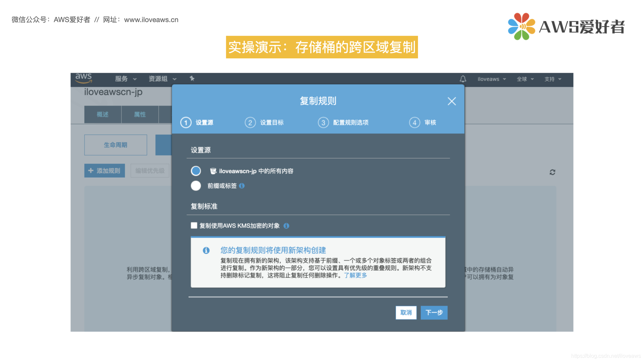Click step 2 circle 设置目标
This screenshot has width=644, height=362.
pos(250,123)
